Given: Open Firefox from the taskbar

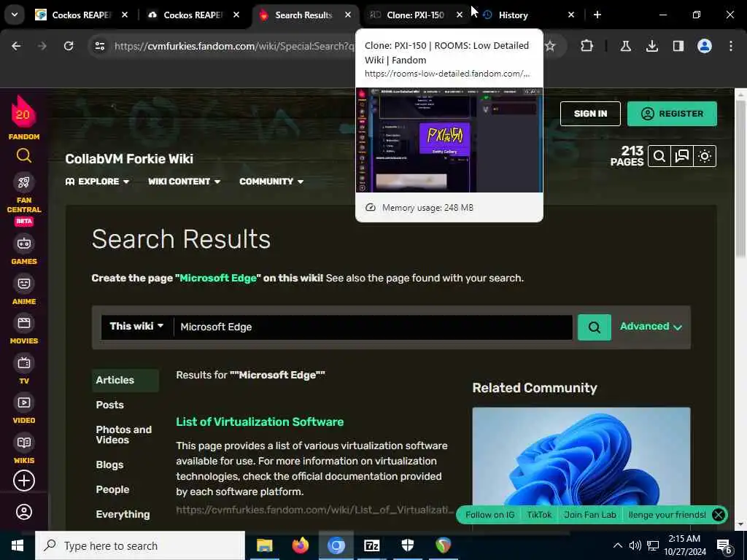Looking at the screenshot, I should point(300,545).
